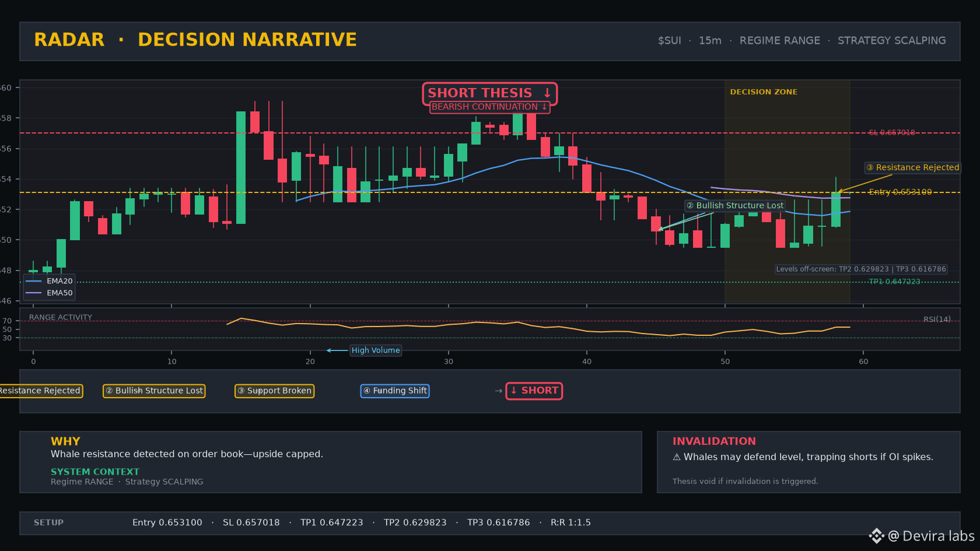Click the SHORT THESIS badge above the chart

pos(490,93)
